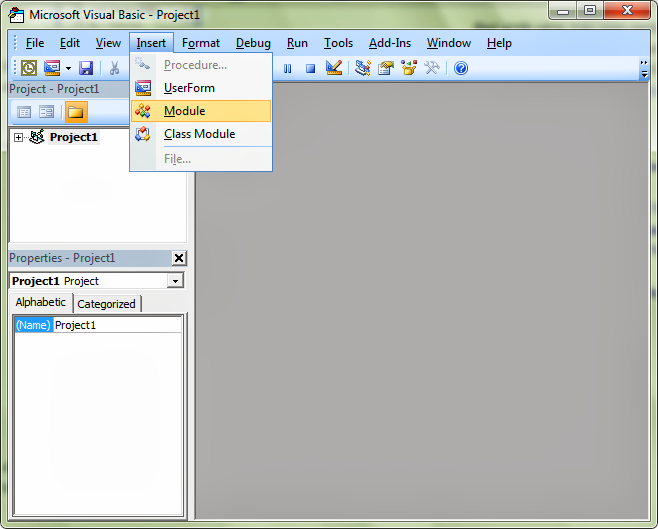Click the Visual Basic title bar icon
The image size is (658, 529).
click(16, 15)
